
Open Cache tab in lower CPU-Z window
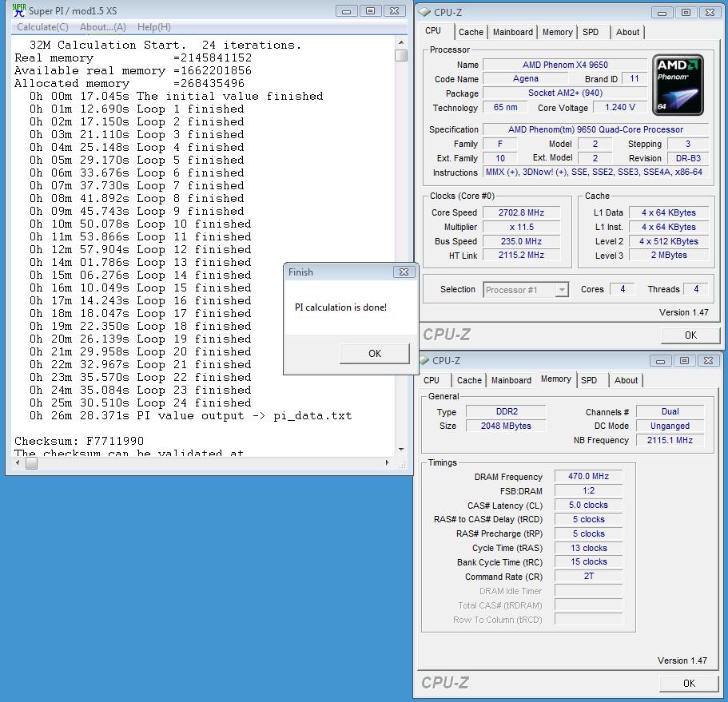point(469,380)
